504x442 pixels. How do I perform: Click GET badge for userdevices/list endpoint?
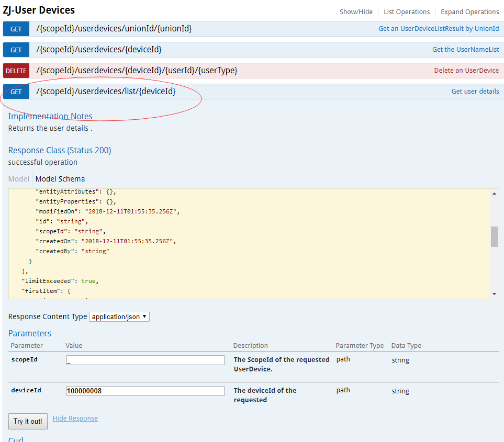coord(16,92)
